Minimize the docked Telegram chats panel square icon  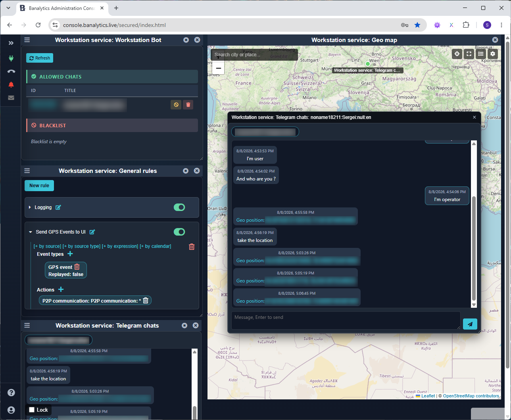[184, 325]
